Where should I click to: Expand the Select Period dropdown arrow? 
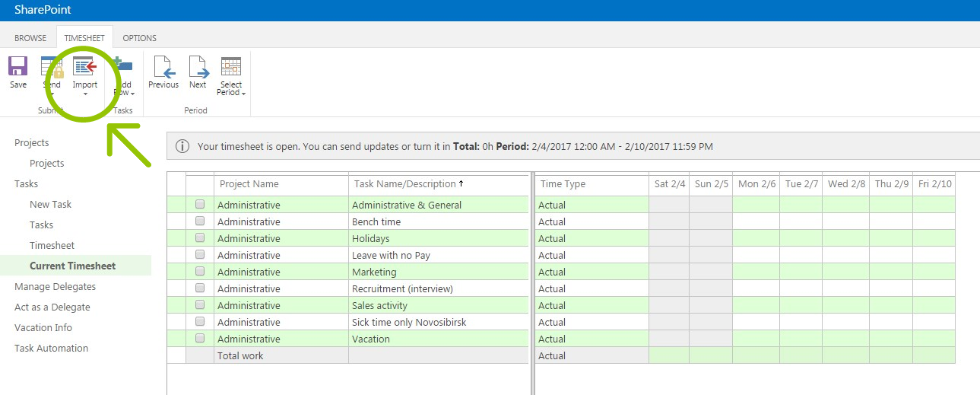(243, 94)
